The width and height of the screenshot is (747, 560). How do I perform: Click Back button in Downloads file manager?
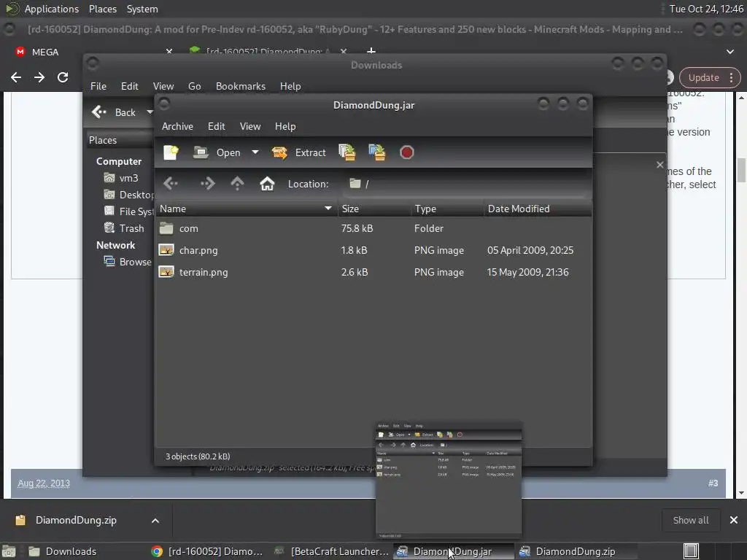click(x=114, y=112)
